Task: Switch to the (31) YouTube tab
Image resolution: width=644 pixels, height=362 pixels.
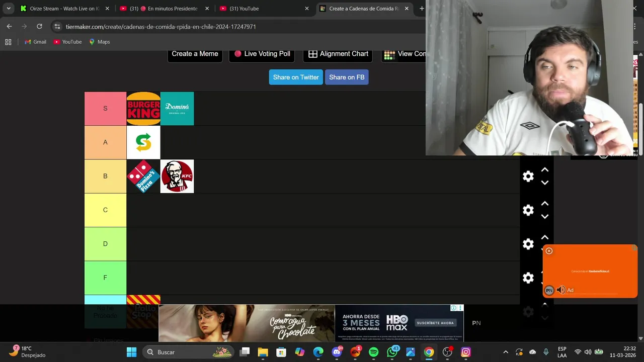Action: tap(261, 9)
